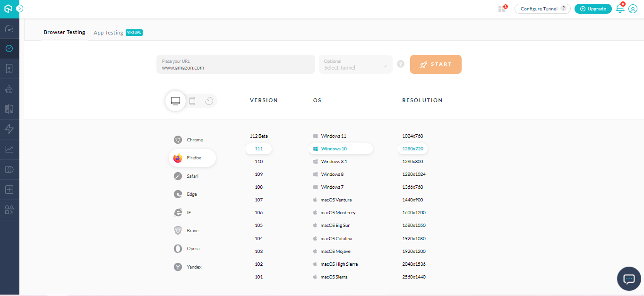Switch to the history clock view
This screenshot has width=644, height=296.
(x=209, y=101)
